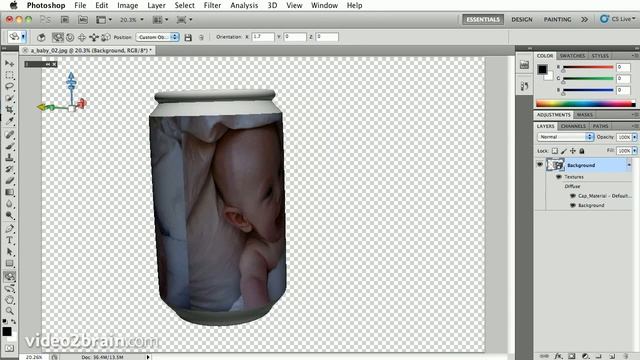Select the Move tool

tap(9, 64)
